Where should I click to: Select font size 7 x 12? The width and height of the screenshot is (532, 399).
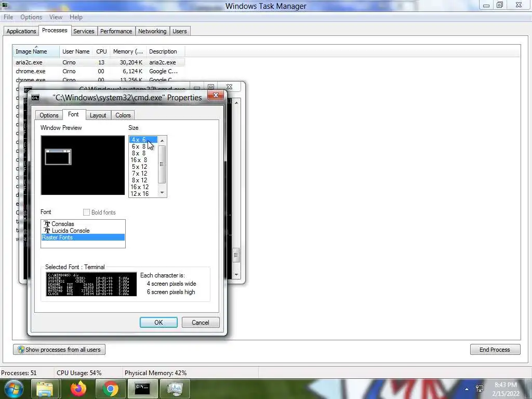coord(143,174)
